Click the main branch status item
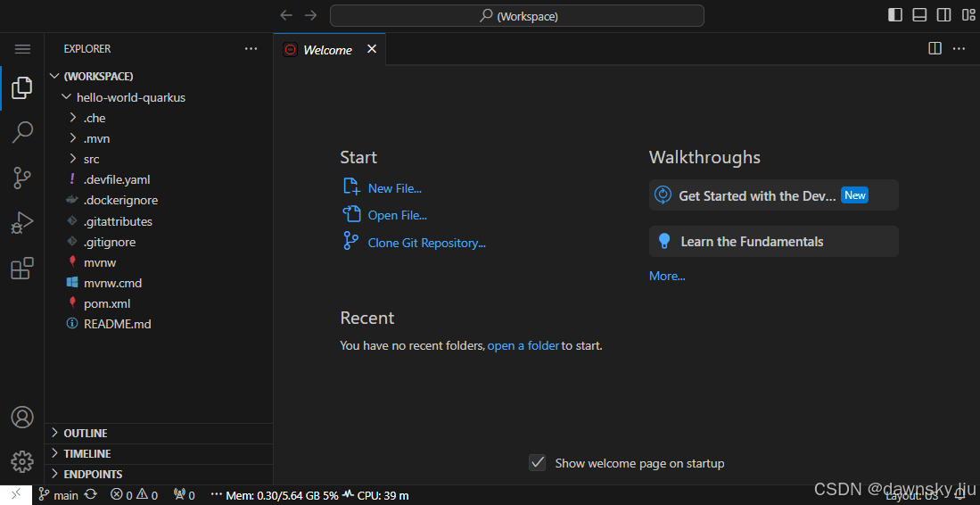The height and width of the screenshot is (505, 980). click(x=59, y=495)
